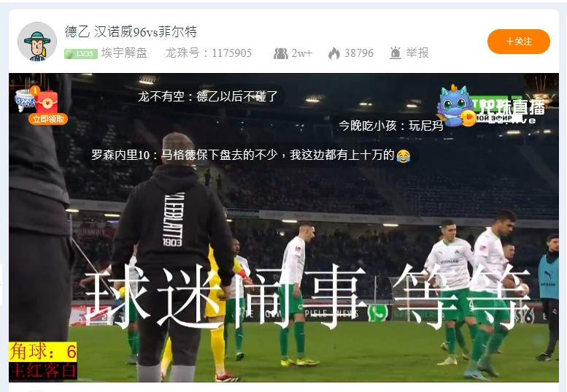
Task: Open the 举报 report link
Action: click(417, 53)
